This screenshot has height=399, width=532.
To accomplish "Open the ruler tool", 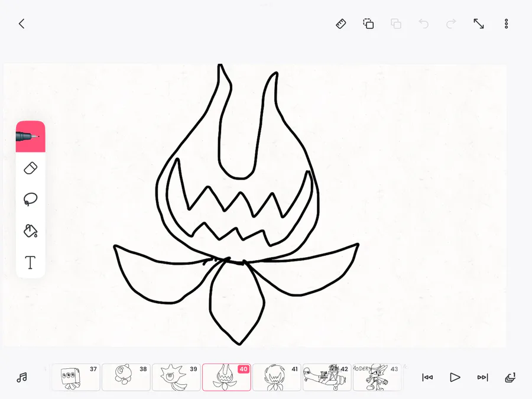I will pos(340,24).
